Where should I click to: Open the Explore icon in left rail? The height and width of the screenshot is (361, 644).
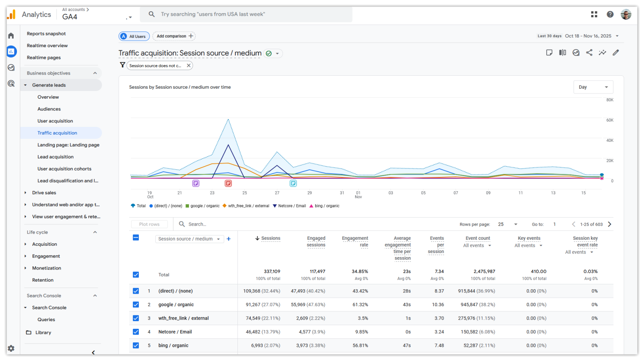click(11, 68)
